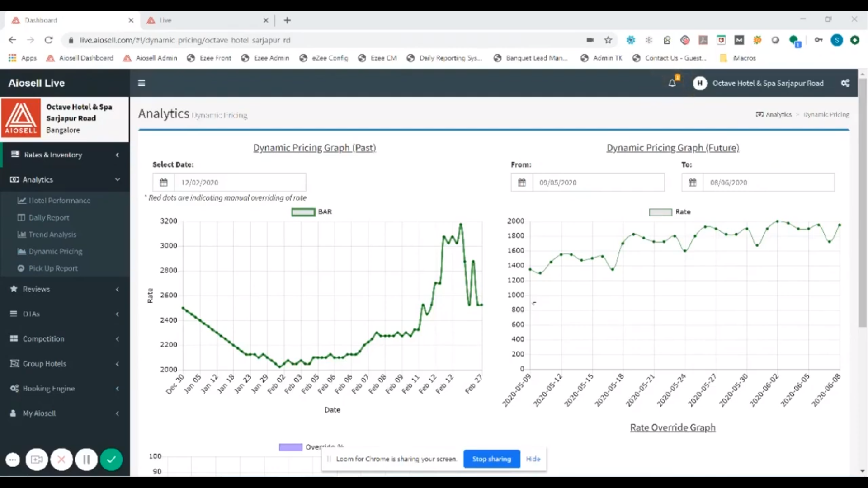Image resolution: width=868 pixels, height=488 pixels.
Task: Click calendar icon beside Select Date field
Action: pos(164,183)
